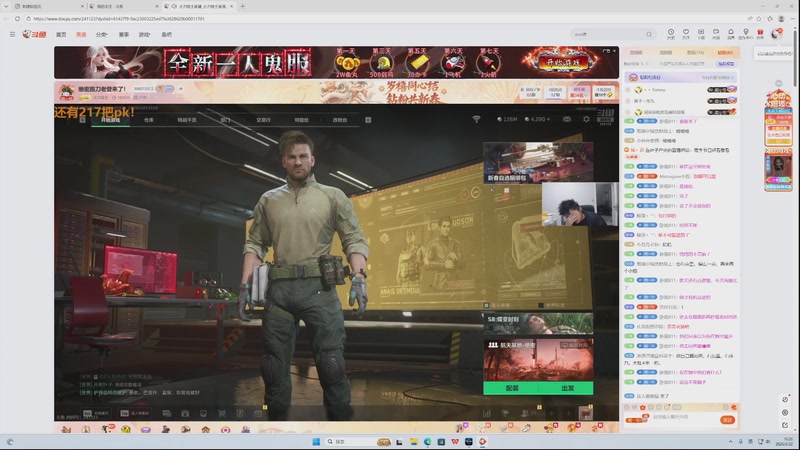The image size is (800, 450).
Task: Click the player avatar in game bottom bar
Action: pyautogui.click(x=585, y=412)
